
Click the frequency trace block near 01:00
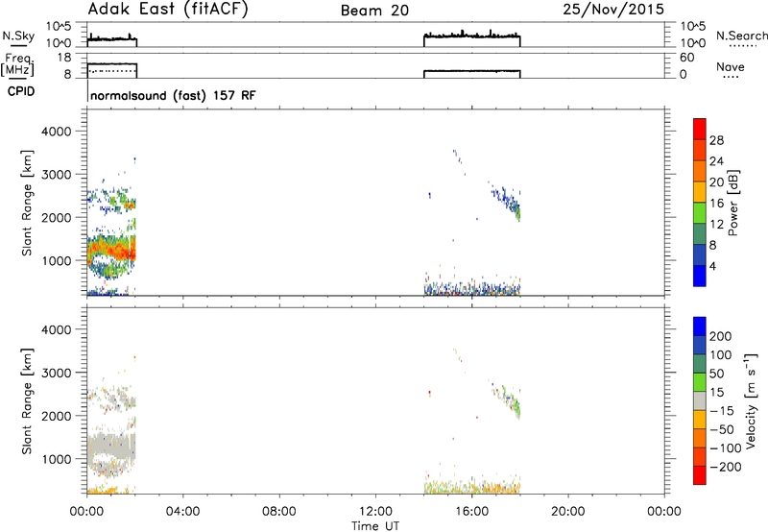coord(112,70)
